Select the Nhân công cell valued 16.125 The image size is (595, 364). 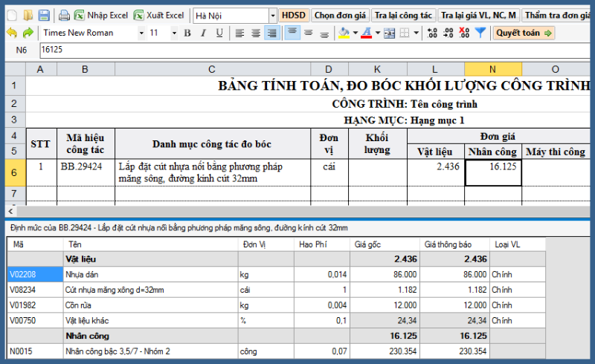click(x=493, y=172)
